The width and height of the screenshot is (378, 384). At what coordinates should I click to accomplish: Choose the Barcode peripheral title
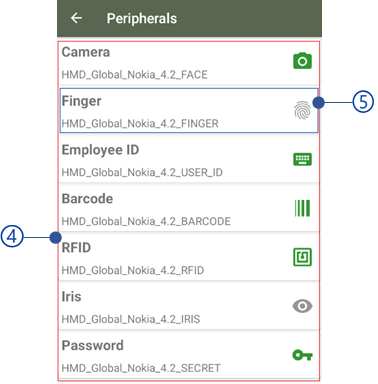87,199
